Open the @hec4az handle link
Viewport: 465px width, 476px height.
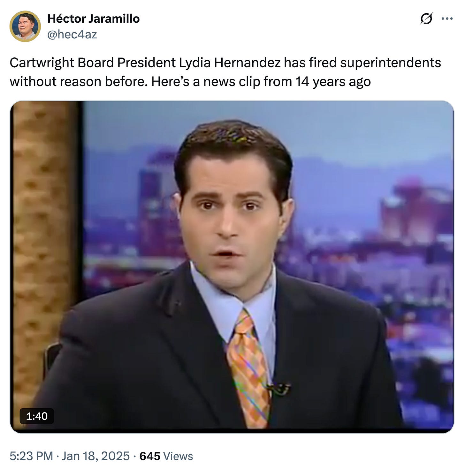(72, 34)
